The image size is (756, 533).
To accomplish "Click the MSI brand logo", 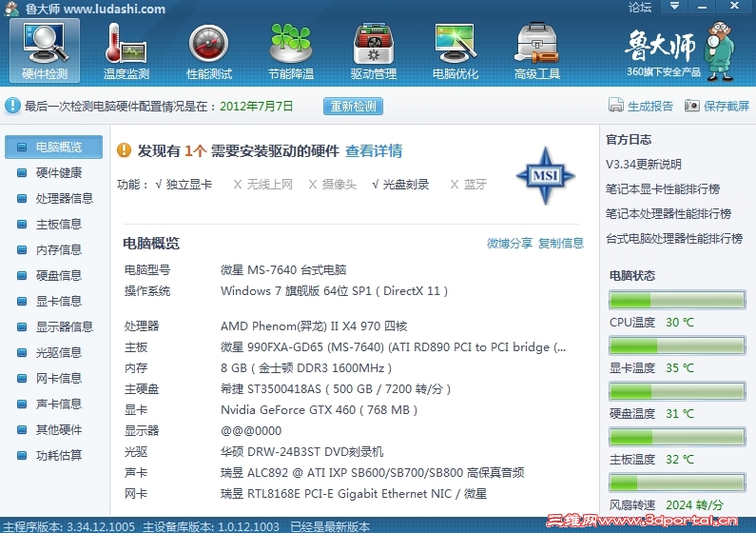I will tap(545, 175).
